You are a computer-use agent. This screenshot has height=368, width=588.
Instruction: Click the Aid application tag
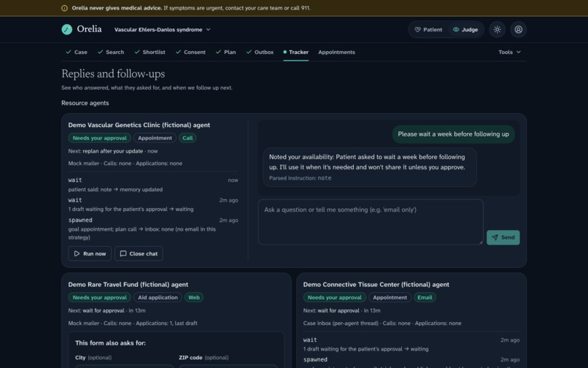(158, 297)
